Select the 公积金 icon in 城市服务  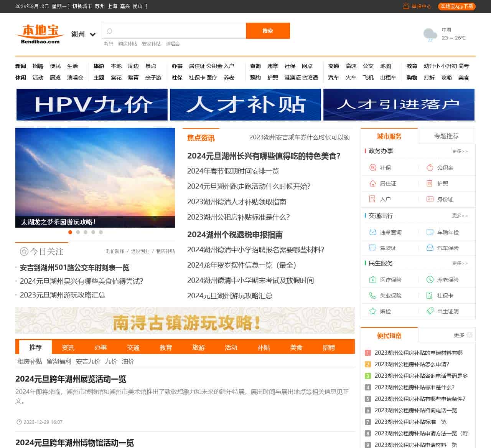click(430, 168)
